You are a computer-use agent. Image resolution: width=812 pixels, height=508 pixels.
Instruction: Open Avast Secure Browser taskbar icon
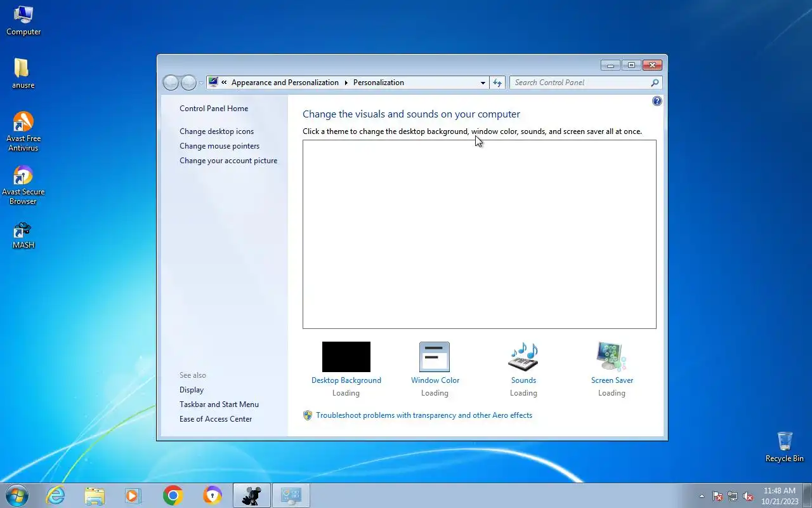click(212, 496)
